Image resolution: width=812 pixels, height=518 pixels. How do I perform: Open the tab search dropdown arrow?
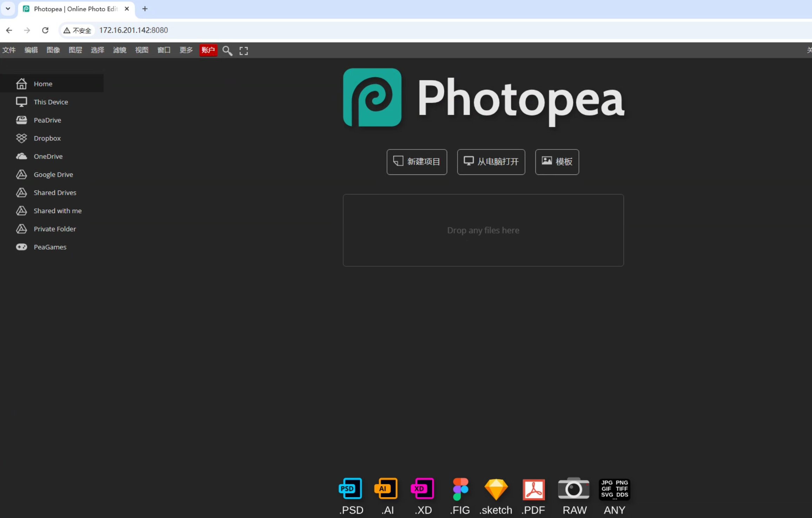coord(8,9)
